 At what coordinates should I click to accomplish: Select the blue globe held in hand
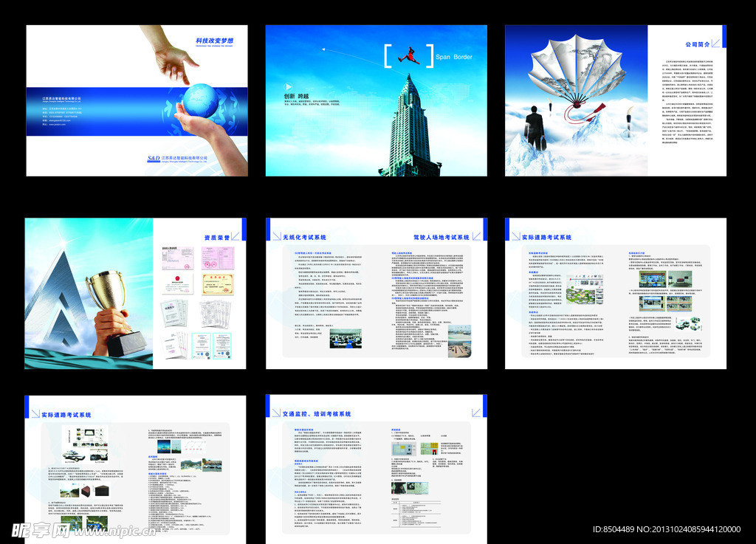(201, 100)
